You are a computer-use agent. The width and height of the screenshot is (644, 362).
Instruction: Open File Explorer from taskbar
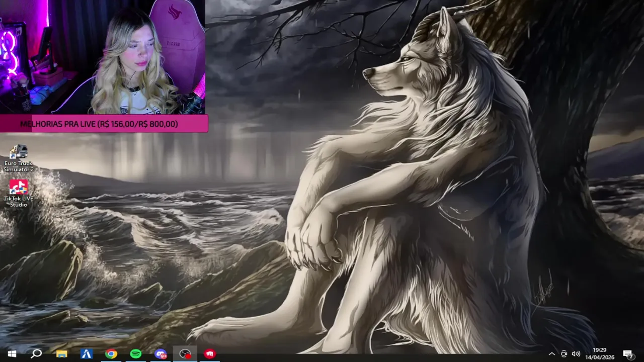(61, 354)
